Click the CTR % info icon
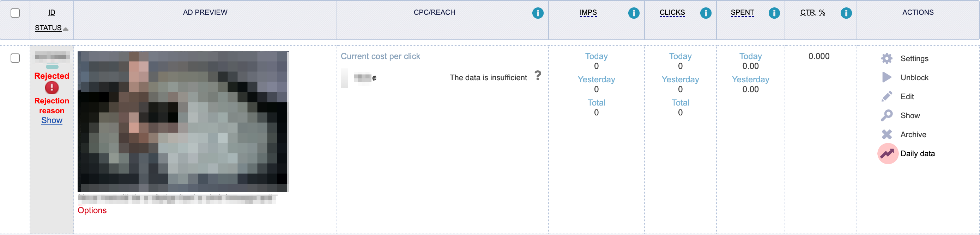Viewport: 980px width, 235px height. (846, 13)
